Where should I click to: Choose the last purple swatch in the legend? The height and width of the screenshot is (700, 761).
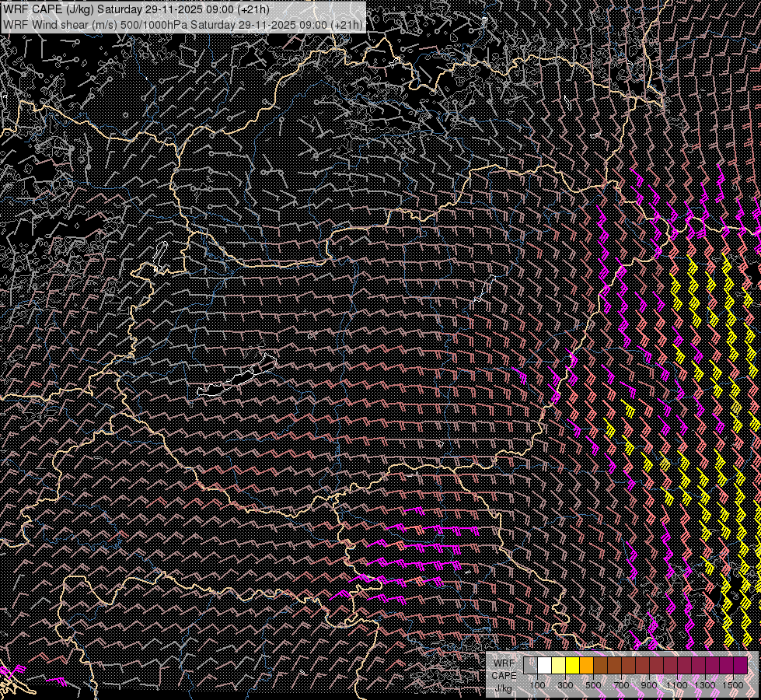point(740,665)
